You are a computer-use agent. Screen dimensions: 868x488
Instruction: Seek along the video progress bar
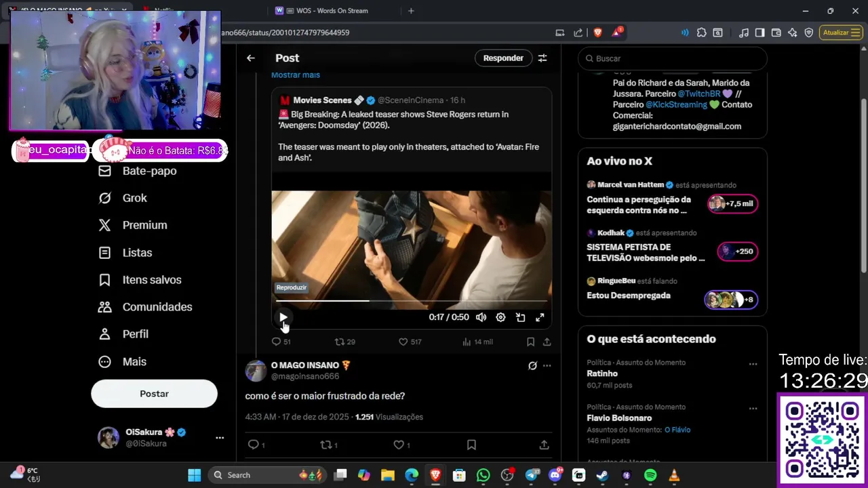coord(412,300)
